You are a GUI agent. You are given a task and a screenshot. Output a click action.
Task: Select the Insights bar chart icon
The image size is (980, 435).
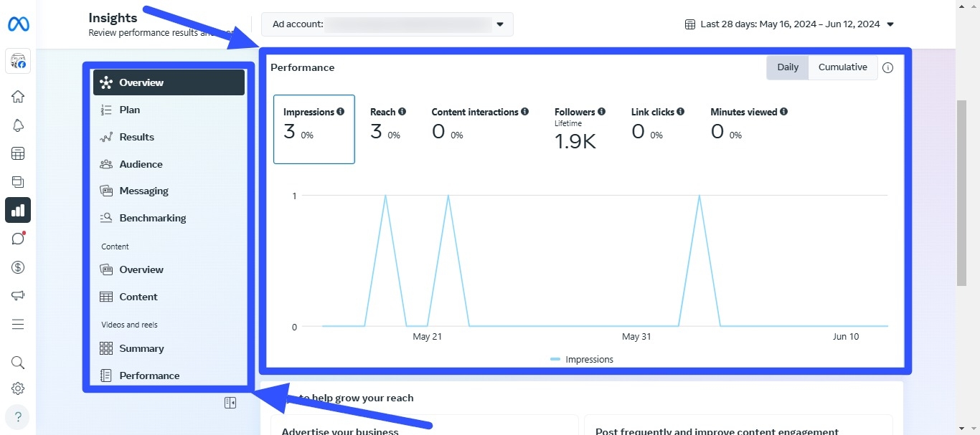tap(18, 210)
